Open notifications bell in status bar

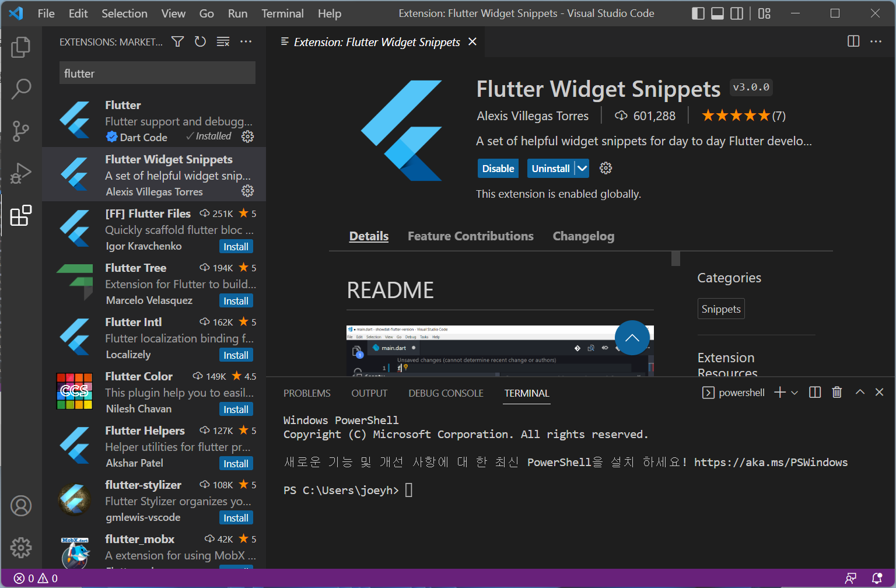click(x=877, y=578)
